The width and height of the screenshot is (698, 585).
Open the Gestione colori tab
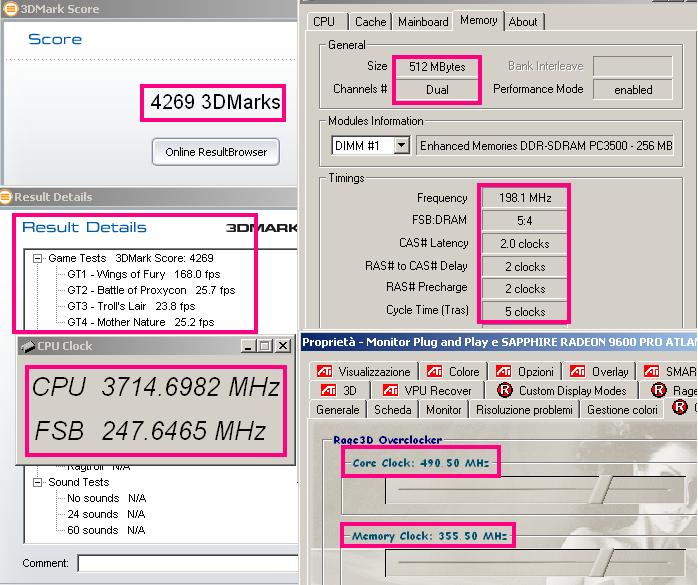point(622,410)
